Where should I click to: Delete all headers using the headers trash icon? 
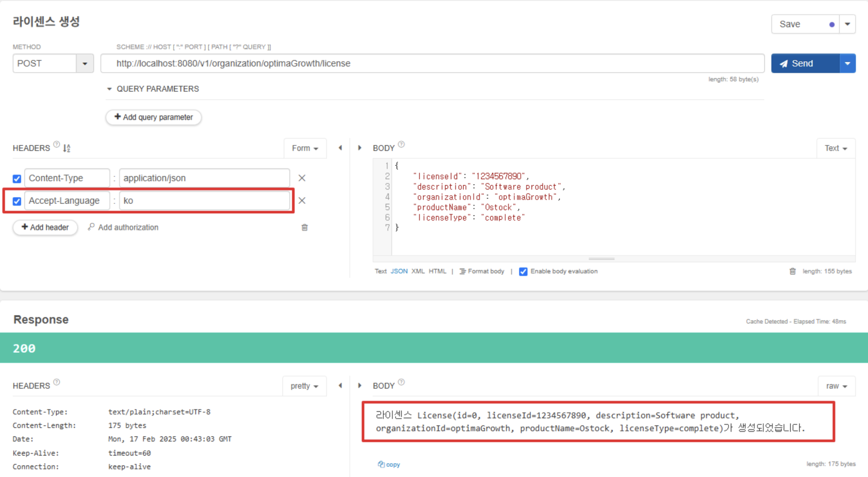click(305, 228)
